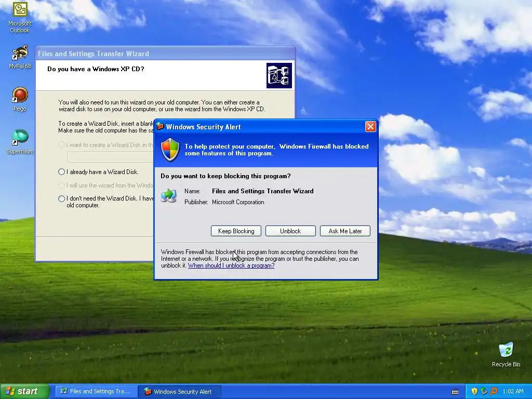The width and height of the screenshot is (532, 399).
Task: Open 'When should I unblock a program?' link
Action: pos(231,265)
